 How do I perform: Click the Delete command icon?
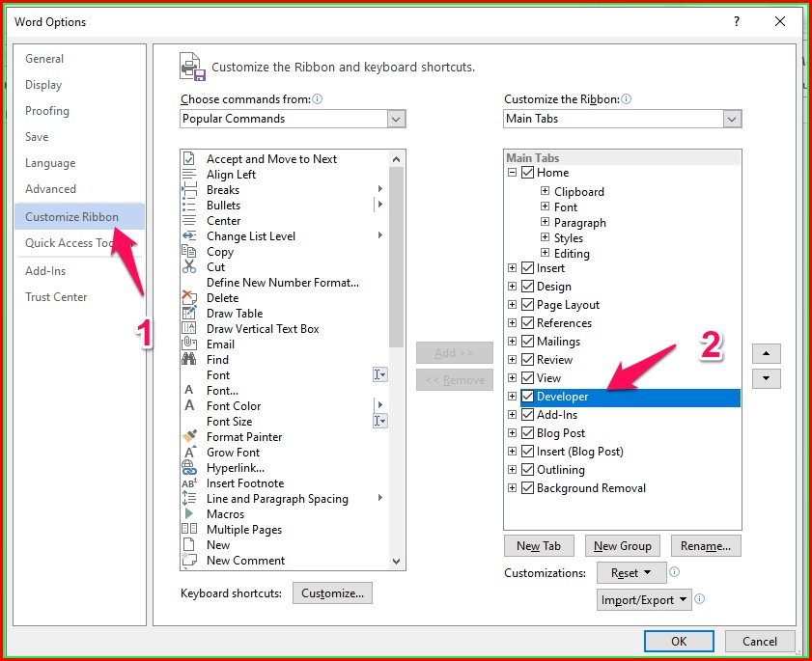(189, 297)
